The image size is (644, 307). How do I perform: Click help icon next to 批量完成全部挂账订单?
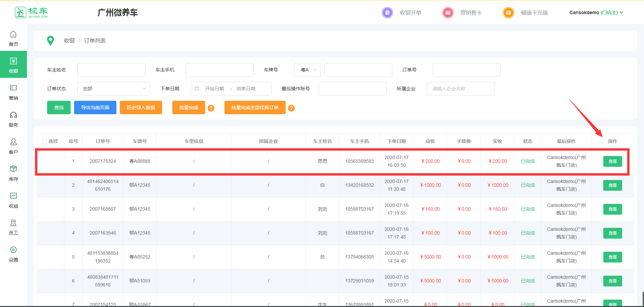tap(291, 108)
